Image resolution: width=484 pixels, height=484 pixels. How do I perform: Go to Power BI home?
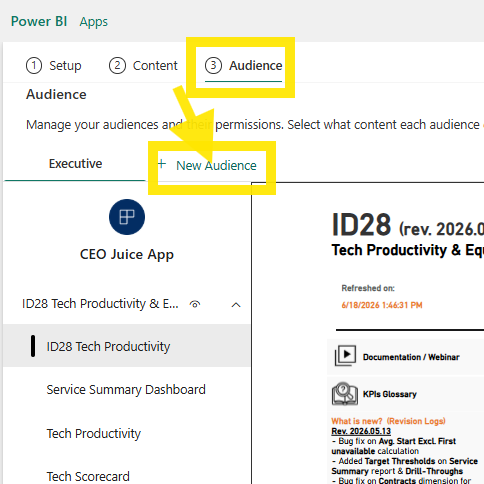[39, 21]
